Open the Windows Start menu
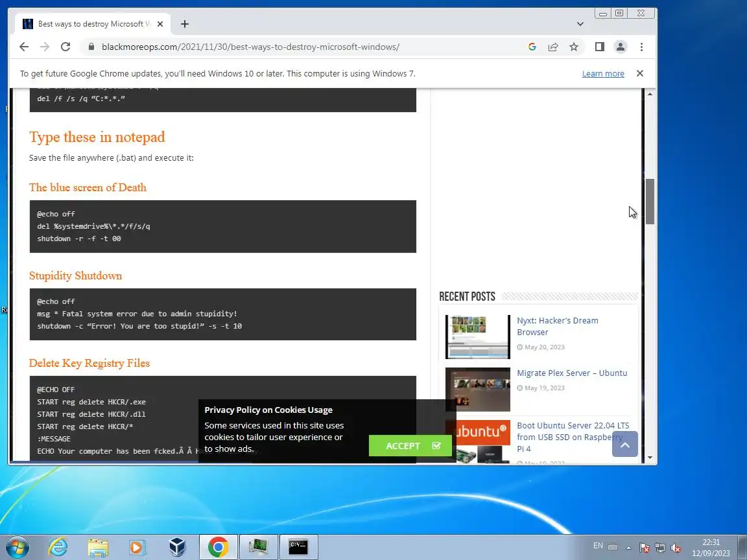 [17, 547]
